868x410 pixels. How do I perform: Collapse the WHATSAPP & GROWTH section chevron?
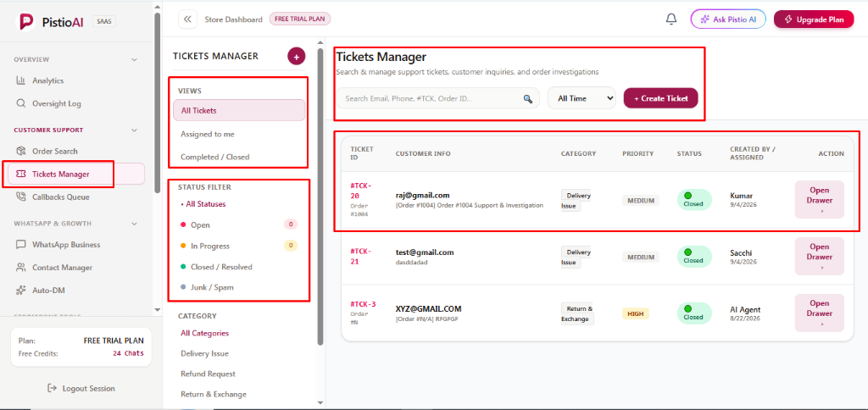pyautogui.click(x=134, y=224)
